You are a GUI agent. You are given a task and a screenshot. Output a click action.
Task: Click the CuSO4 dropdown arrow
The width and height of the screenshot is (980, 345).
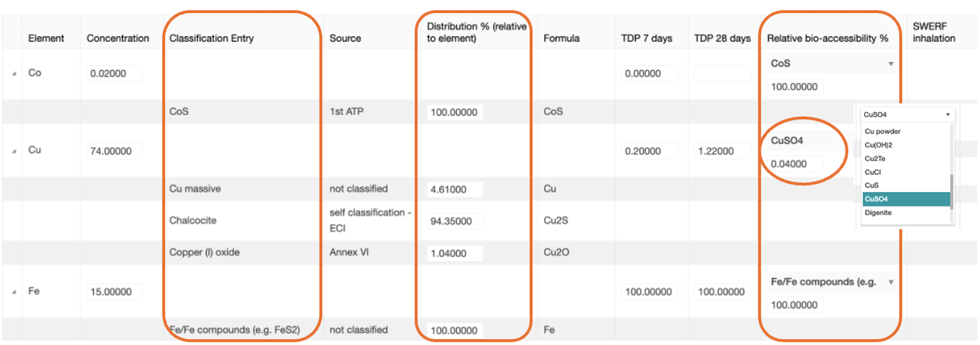click(948, 114)
